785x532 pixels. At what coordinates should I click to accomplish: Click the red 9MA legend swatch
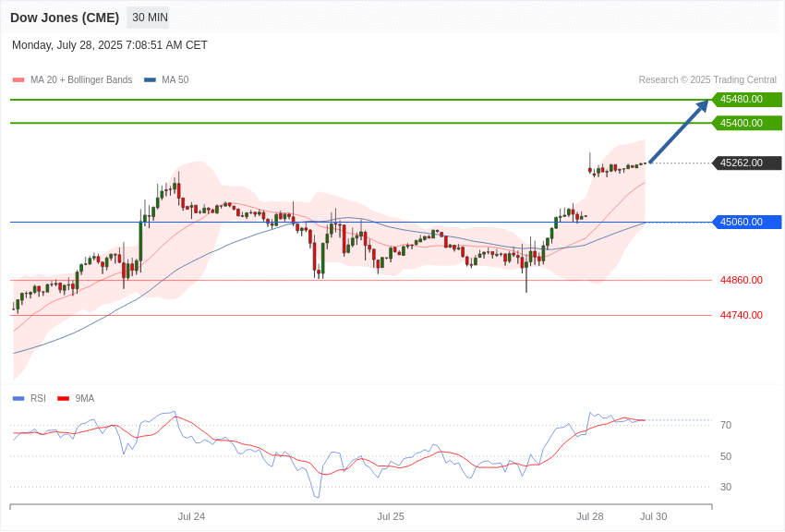coord(63,398)
